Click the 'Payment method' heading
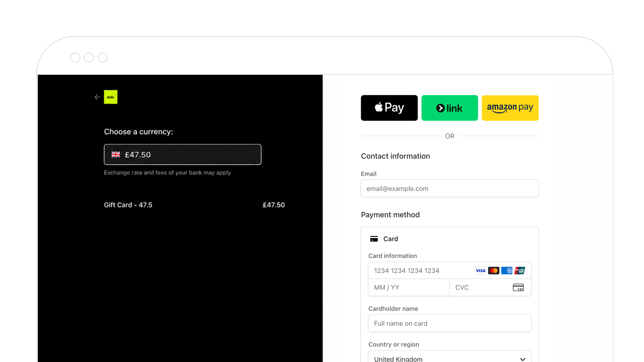This screenshot has height=362, width=644. click(390, 215)
